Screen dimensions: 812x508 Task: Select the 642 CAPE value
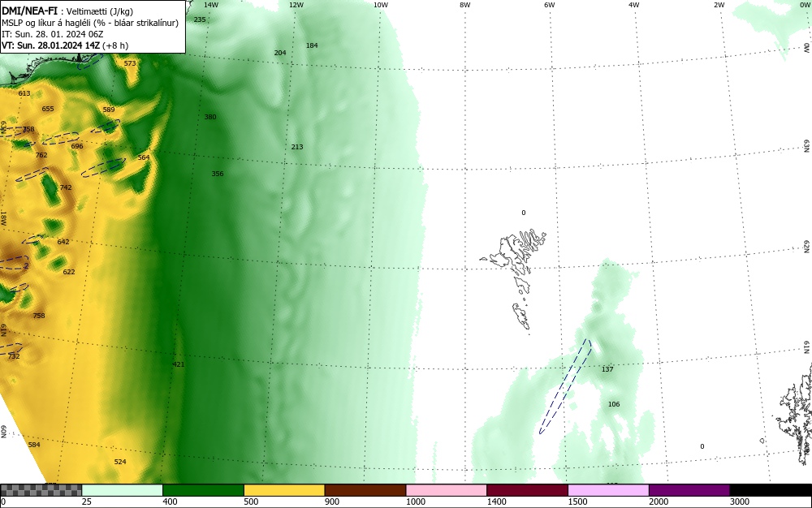tap(63, 242)
